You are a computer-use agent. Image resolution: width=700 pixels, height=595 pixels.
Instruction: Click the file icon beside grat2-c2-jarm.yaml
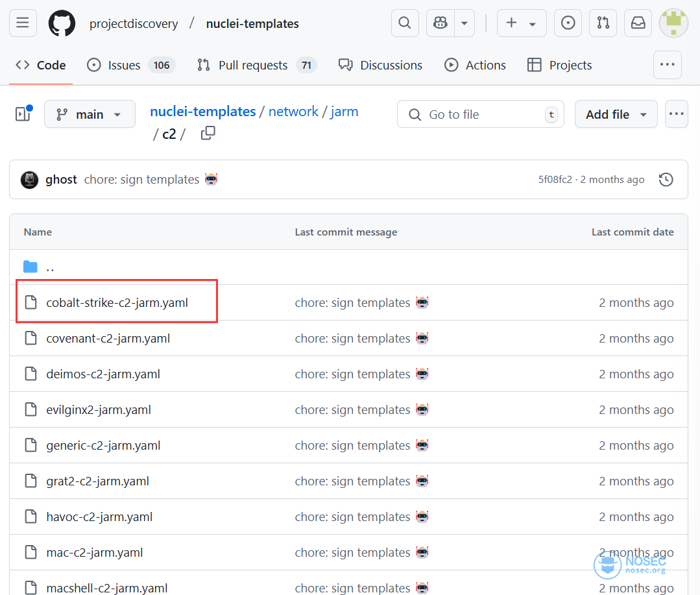(30, 481)
